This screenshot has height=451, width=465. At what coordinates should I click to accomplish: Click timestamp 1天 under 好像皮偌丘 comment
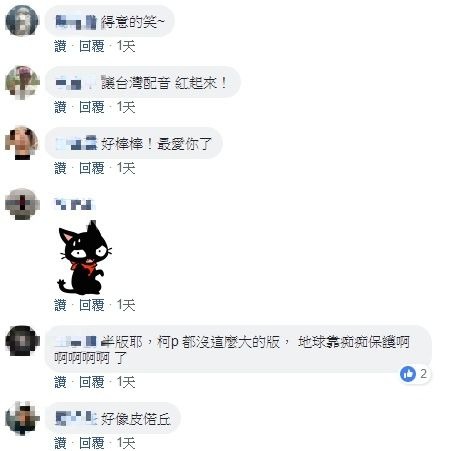[x=126, y=443]
